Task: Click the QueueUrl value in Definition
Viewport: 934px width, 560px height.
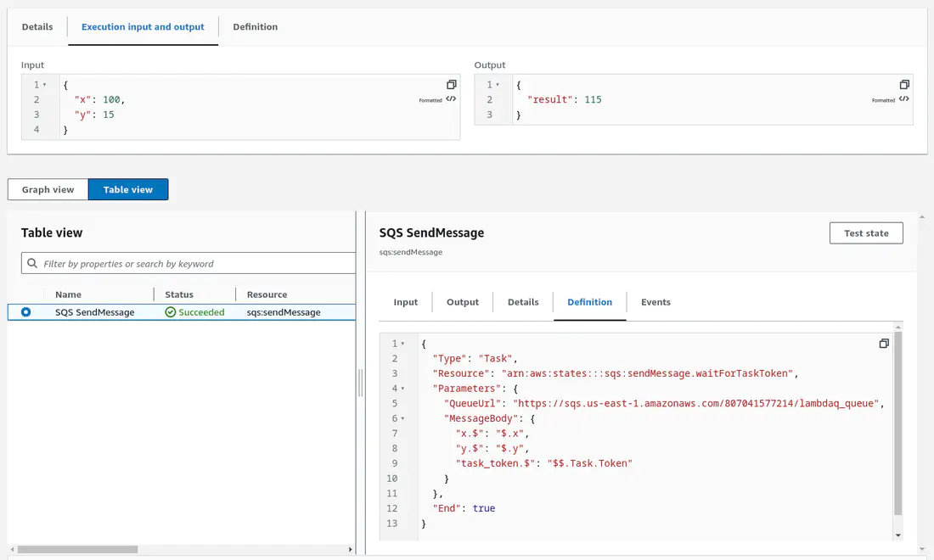Action: pos(696,404)
